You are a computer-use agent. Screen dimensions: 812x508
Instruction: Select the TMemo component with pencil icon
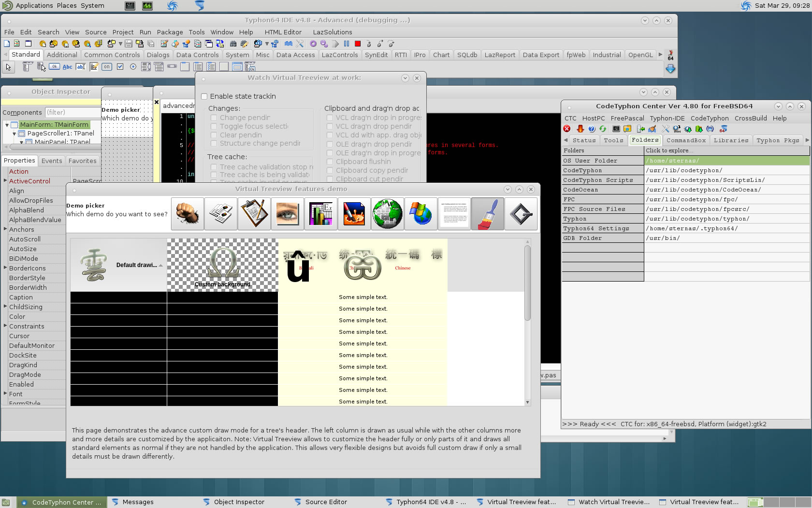pyautogui.click(x=94, y=67)
